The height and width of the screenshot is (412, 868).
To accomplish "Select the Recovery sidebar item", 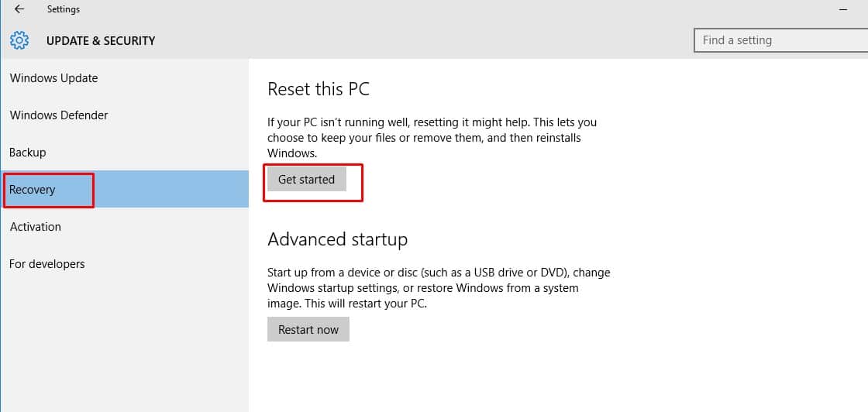I will pos(33,190).
